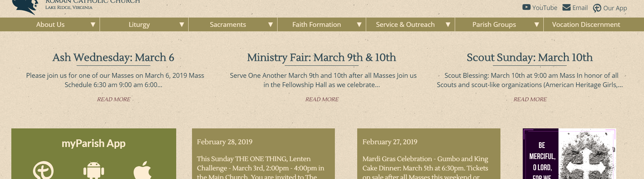Open the Vocation Discernment menu item

pos(586,24)
